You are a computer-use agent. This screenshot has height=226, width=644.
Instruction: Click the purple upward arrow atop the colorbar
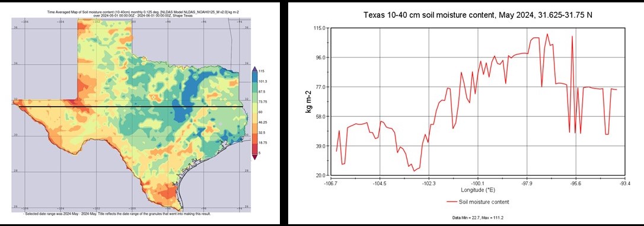[254, 69]
